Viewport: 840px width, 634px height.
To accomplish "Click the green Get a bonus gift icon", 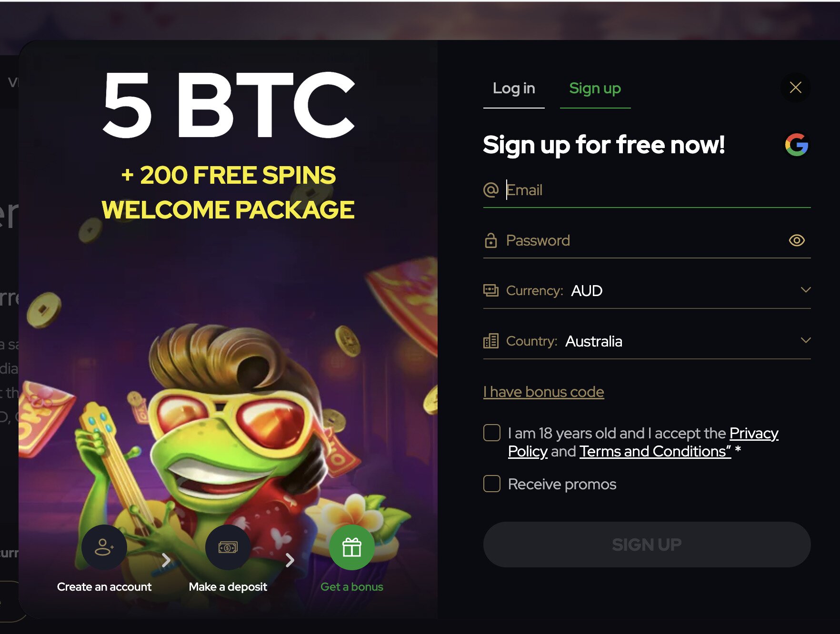I will point(351,547).
